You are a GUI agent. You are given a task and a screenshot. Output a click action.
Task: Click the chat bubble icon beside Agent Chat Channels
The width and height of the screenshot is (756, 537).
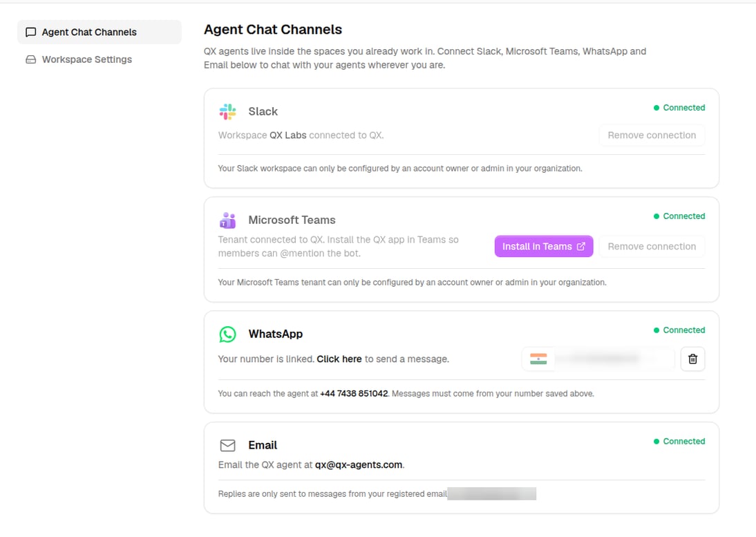point(31,32)
